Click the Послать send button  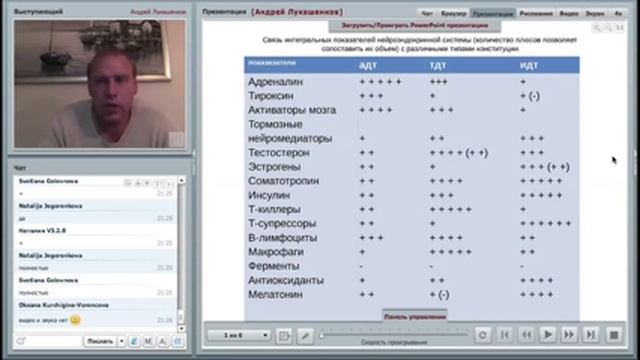(x=100, y=341)
